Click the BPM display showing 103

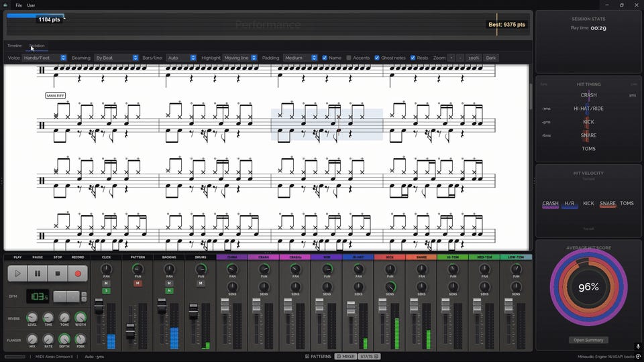point(38,296)
